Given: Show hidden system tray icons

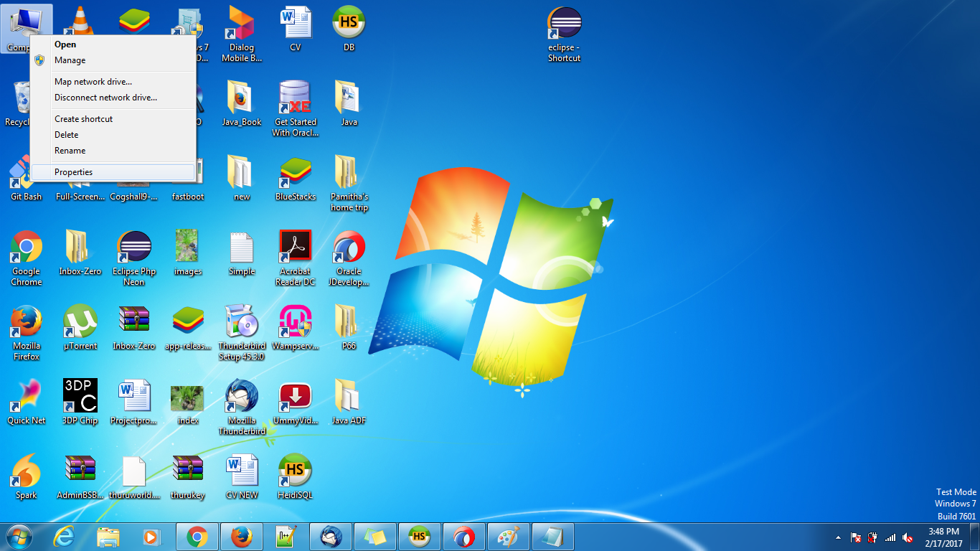Looking at the screenshot, I should (838, 537).
